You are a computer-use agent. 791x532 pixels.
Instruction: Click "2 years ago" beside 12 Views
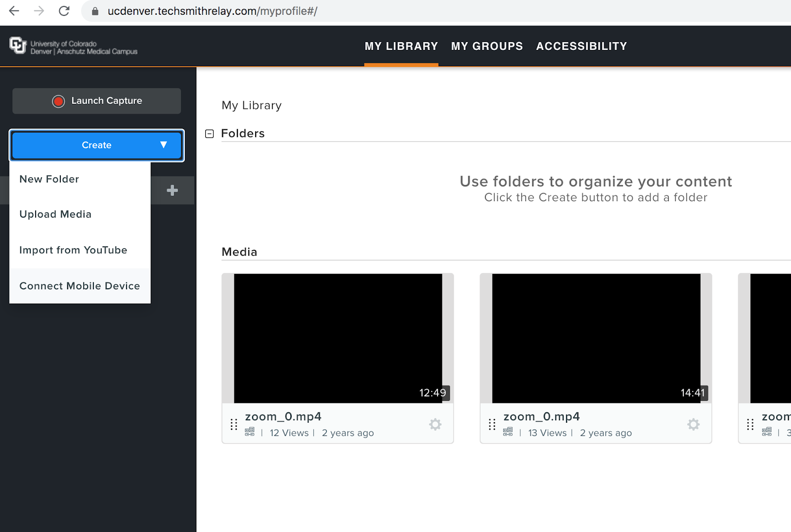click(348, 433)
